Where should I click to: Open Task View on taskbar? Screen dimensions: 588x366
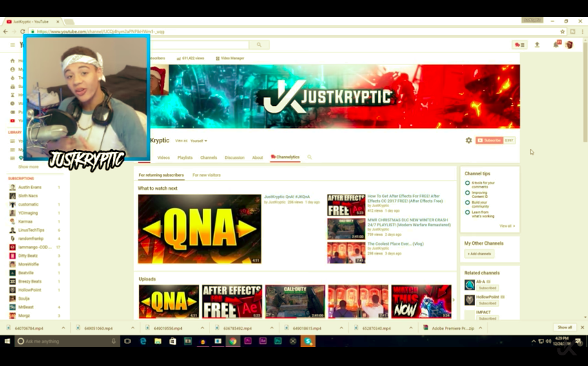click(127, 341)
